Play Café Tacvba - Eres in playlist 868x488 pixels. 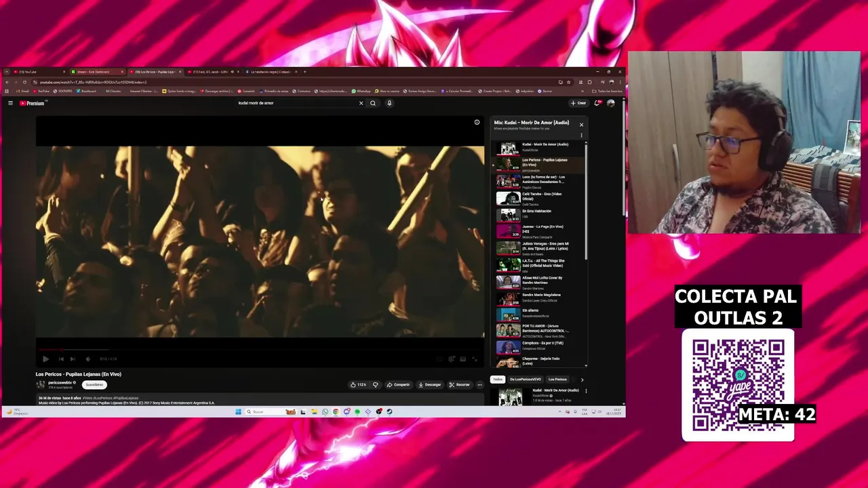[539, 199]
